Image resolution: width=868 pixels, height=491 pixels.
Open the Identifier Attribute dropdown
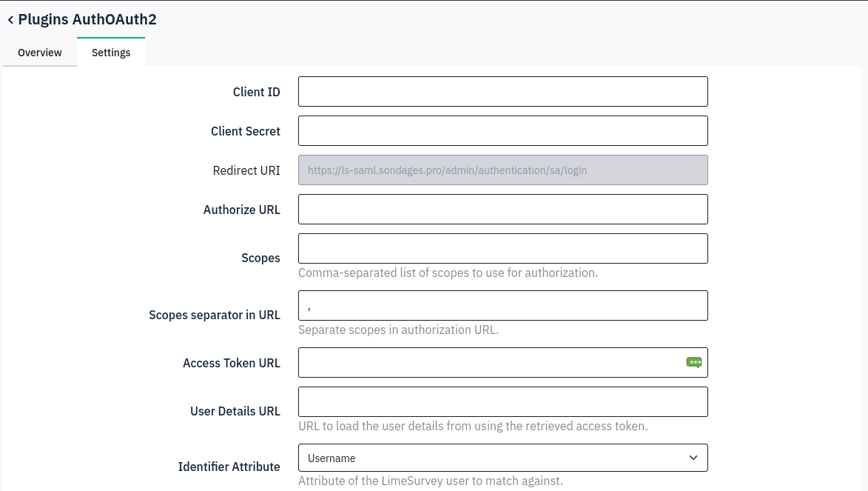502,458
